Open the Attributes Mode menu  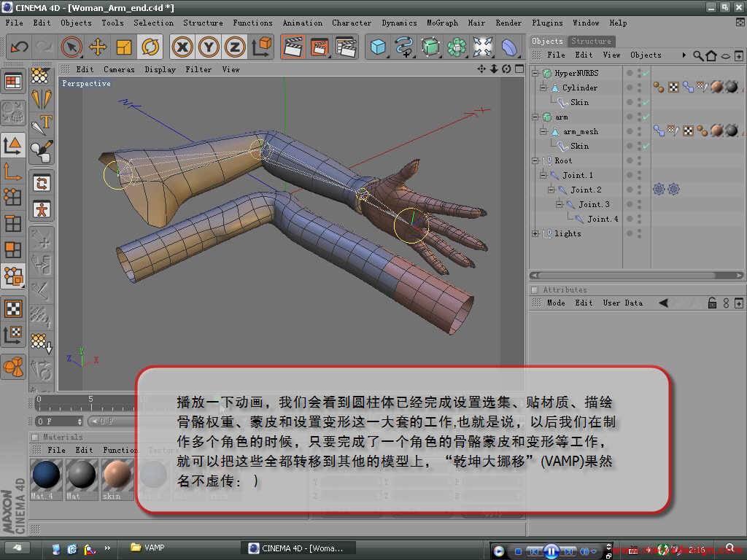[555, 303]
